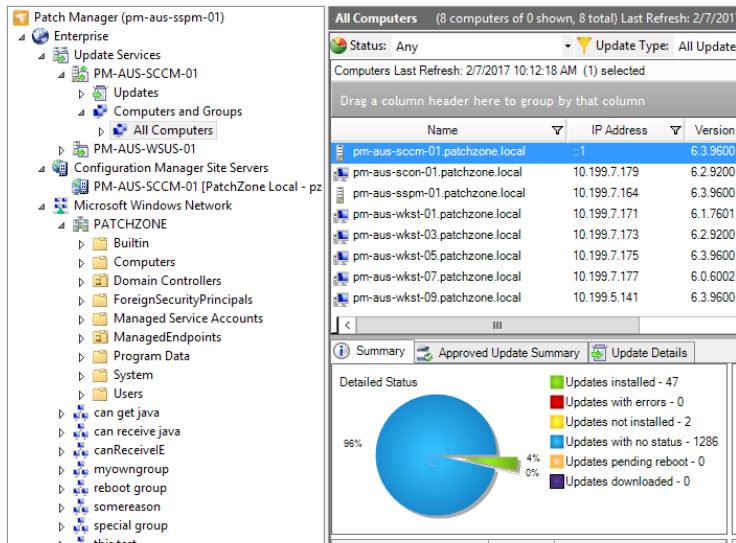Click the scroll-left arrow in computer list
This screenshot has width=736, height=543.
tap(347, 325)
